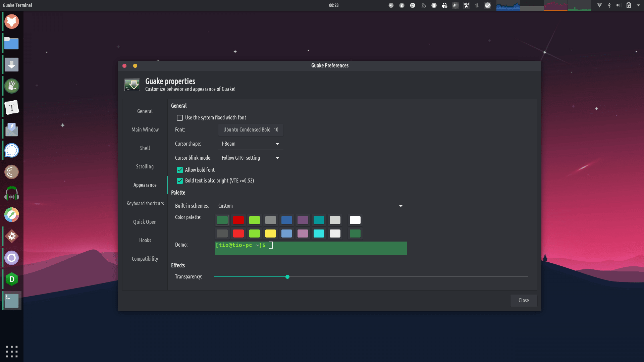This screenshot has width=644, height=362.
Task: Click the volume indicator in top panel
Action: click(619, 5)
